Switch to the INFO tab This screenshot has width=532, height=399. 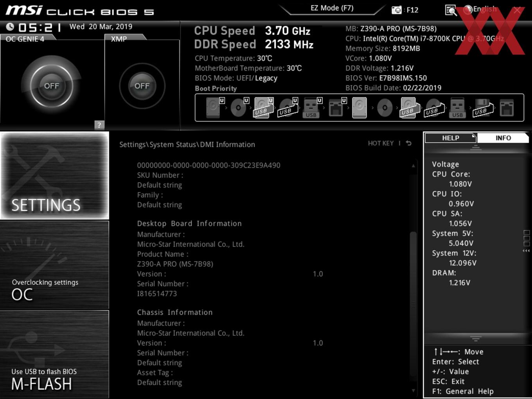pos(503,138)
